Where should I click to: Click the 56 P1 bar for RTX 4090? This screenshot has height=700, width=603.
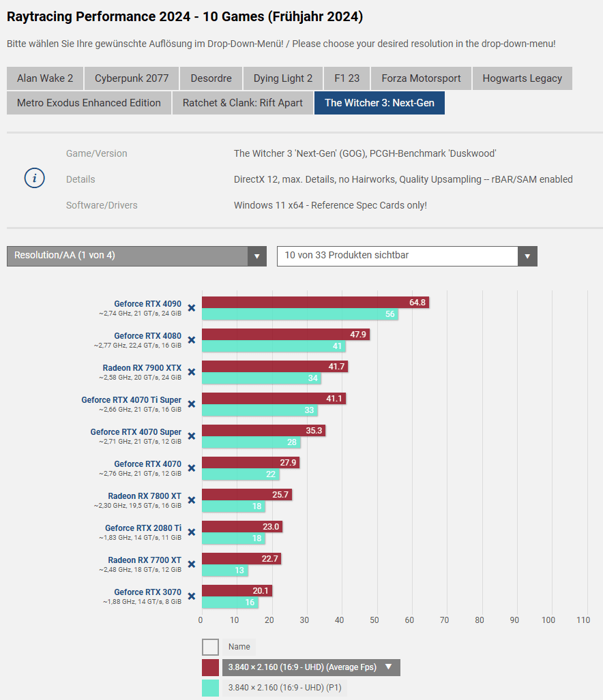(300, 314)
